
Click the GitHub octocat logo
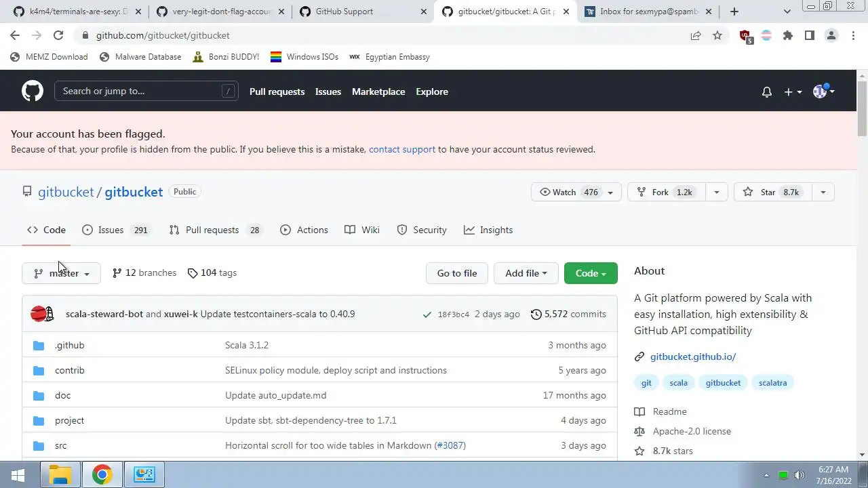[x=33, y=91]
